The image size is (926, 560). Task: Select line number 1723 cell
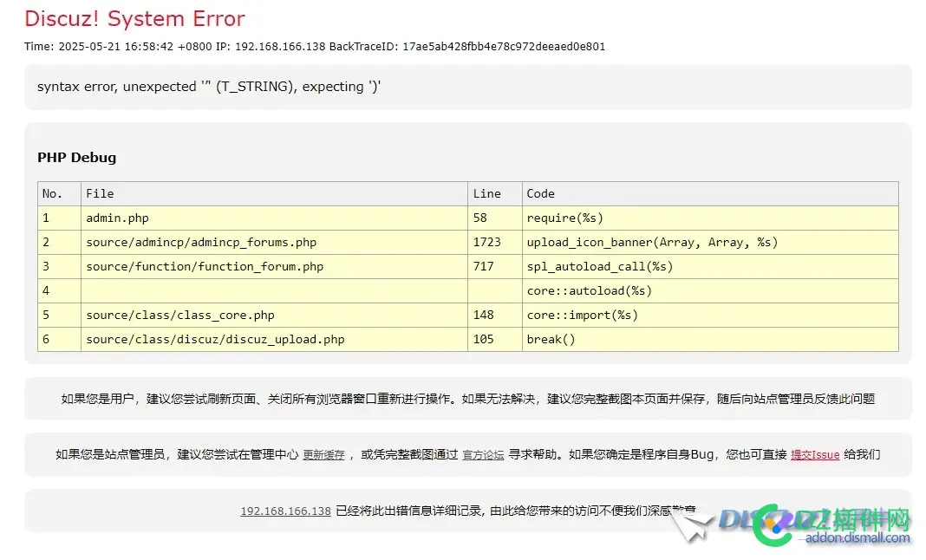click(495, 242)
